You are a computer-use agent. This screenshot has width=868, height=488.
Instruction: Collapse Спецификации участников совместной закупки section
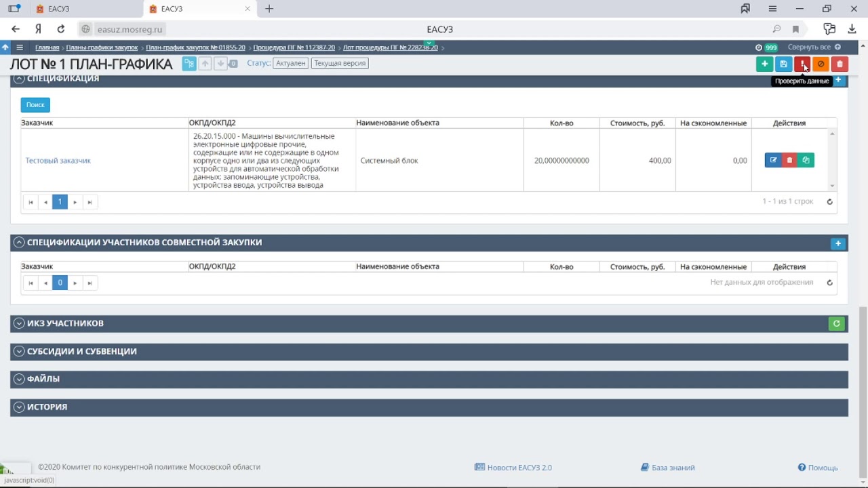19,243
